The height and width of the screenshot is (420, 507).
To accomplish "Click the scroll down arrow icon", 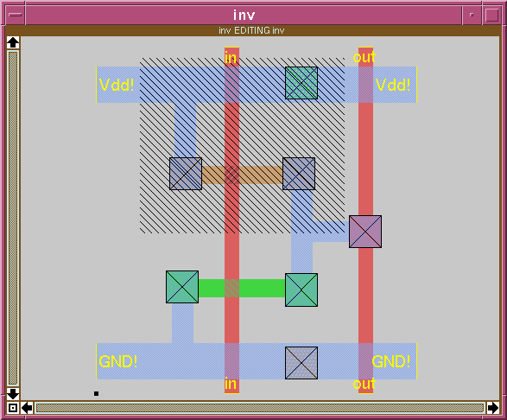I will click(13, 394).
